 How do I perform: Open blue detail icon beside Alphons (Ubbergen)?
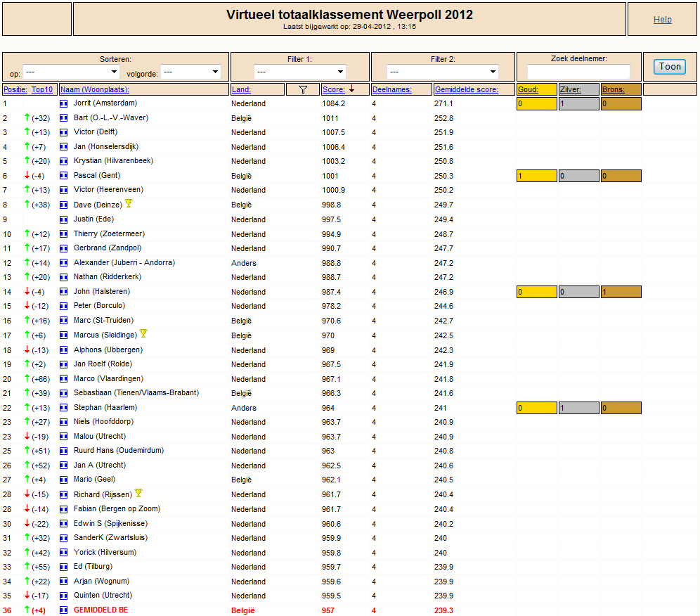64,350
